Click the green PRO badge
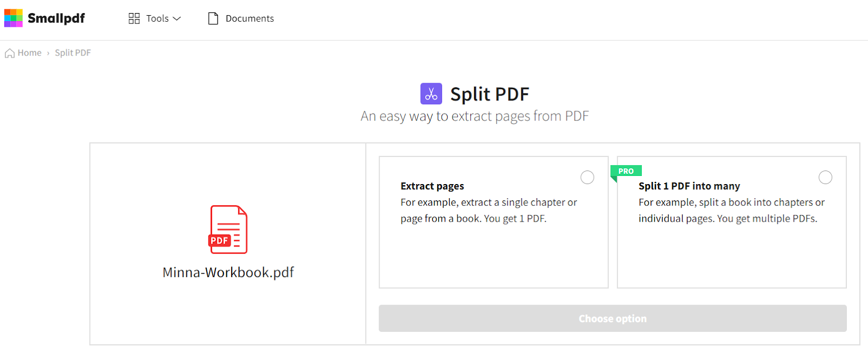Viewport: 868px width, 353px height. tap(626, 171)
